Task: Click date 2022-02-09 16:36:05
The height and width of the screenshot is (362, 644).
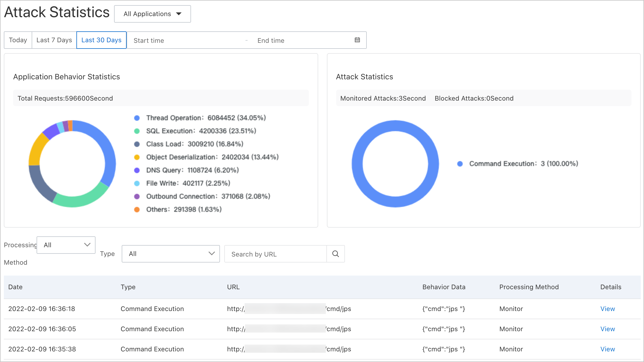Action: pyautogui.click(x=42, y=329)
